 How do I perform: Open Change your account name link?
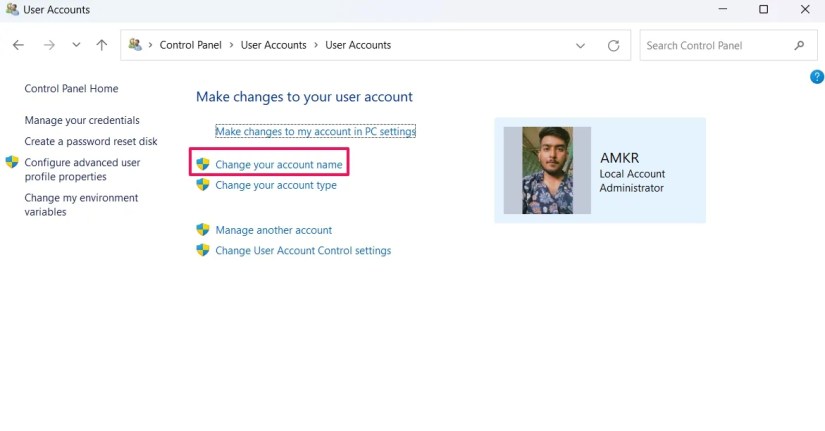click(x=278, y=165)
